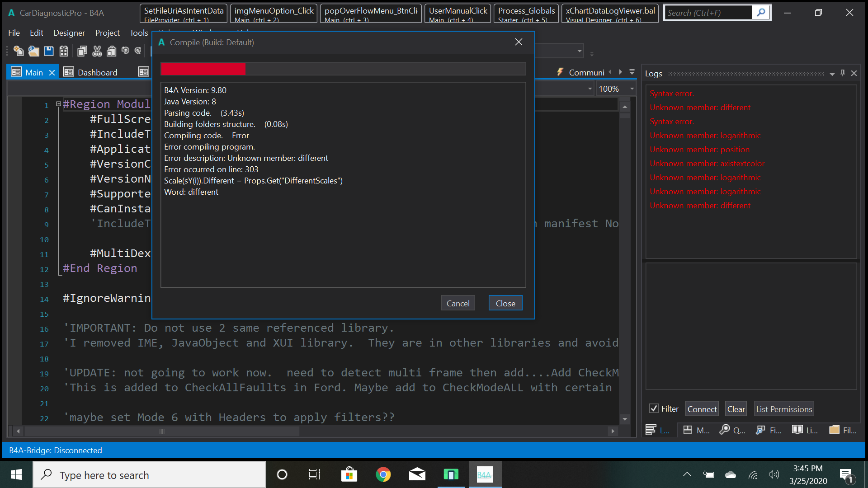
Task: Pin the Logs panel
Action: (x=843, y=73)
